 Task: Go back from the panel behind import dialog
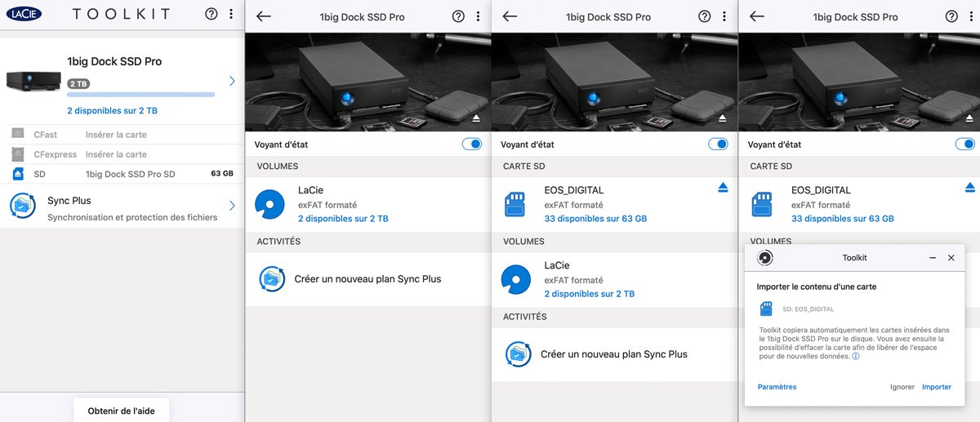(x=757, y=16)
